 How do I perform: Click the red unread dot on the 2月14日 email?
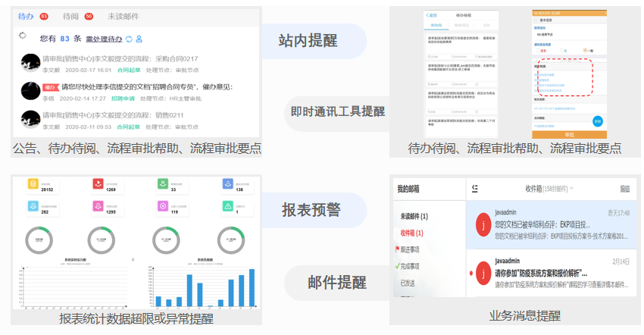pos(470,273)
